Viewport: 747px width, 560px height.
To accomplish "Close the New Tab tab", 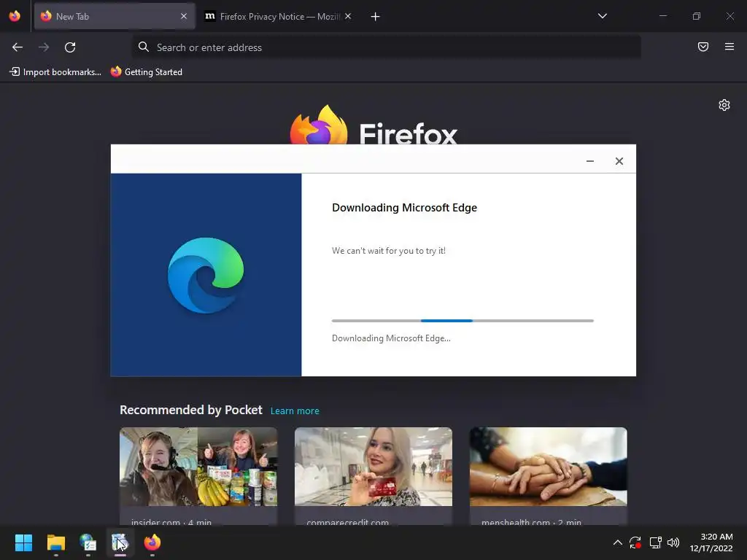I will (x=184, y=16).
